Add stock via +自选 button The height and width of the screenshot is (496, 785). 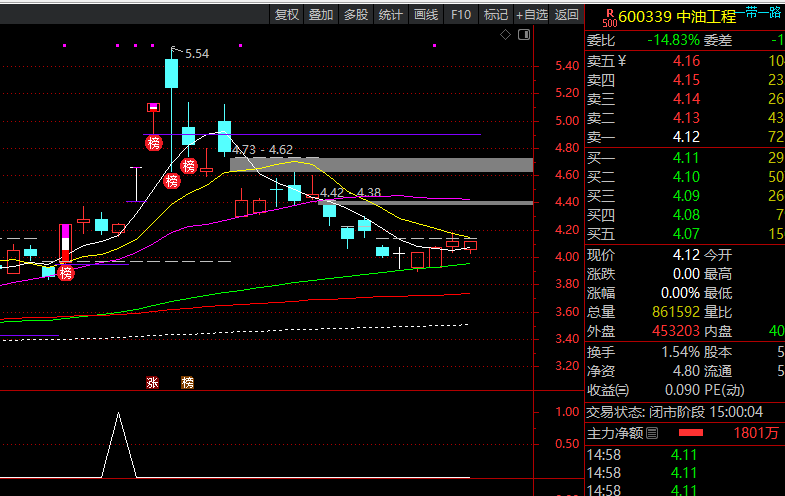[532, 15]
